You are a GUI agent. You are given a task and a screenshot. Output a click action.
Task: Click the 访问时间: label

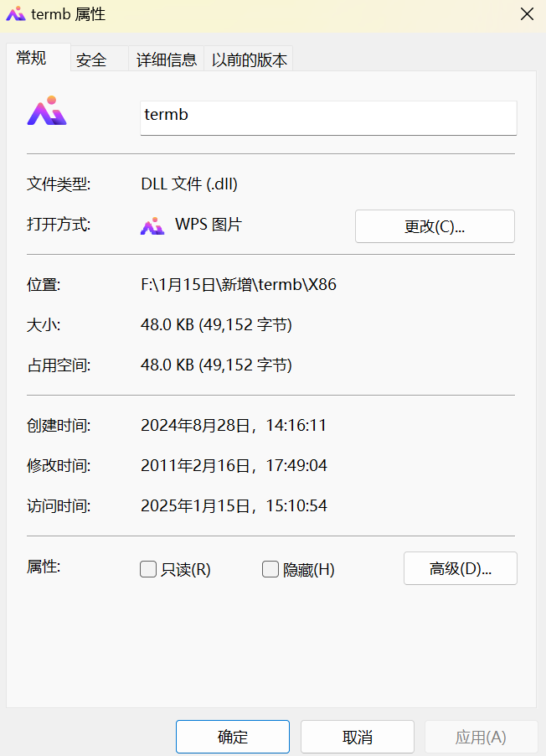coord(59,505)
